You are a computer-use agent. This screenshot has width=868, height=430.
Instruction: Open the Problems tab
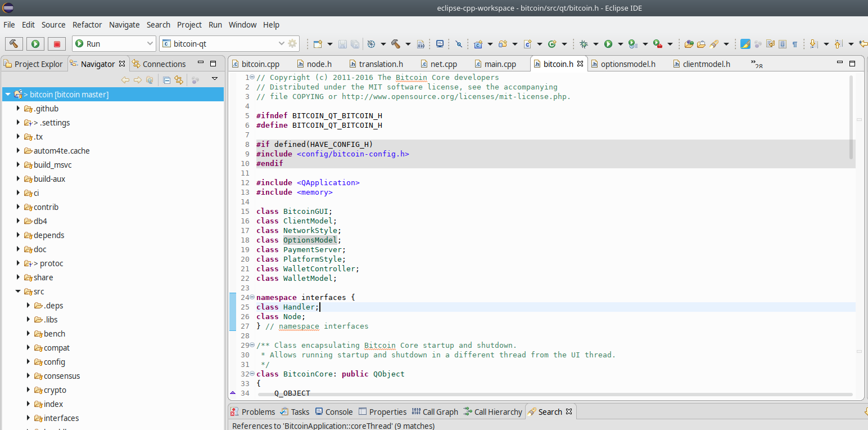coord(252,412)
